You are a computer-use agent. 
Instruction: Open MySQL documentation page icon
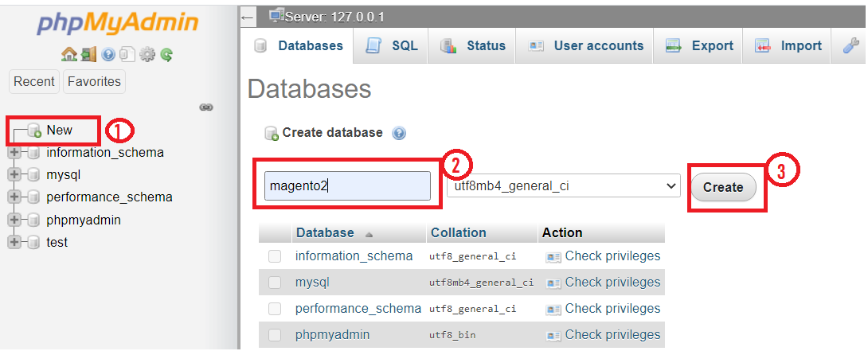pyautogui.click(x=127, y=53)
